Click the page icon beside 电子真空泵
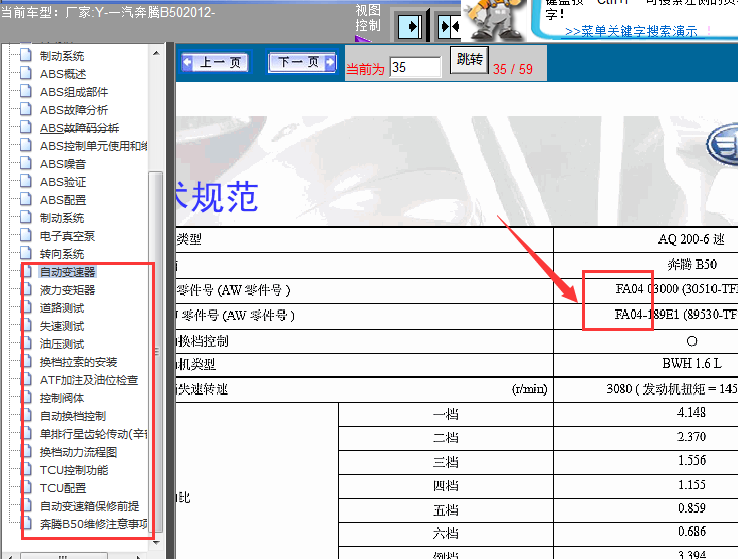This screenshot has height=559, width=738. coord(26,235)
